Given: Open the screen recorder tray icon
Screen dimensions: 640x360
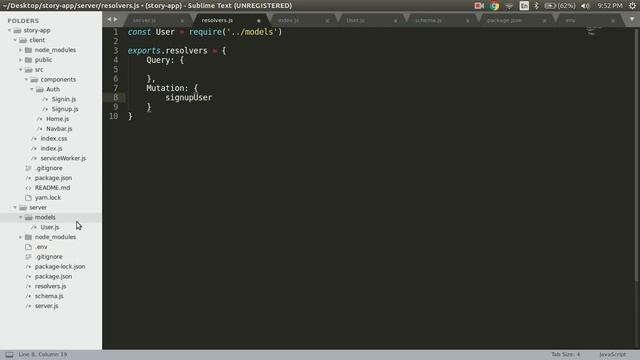Looking at the screenshot, I should (479, 6).
